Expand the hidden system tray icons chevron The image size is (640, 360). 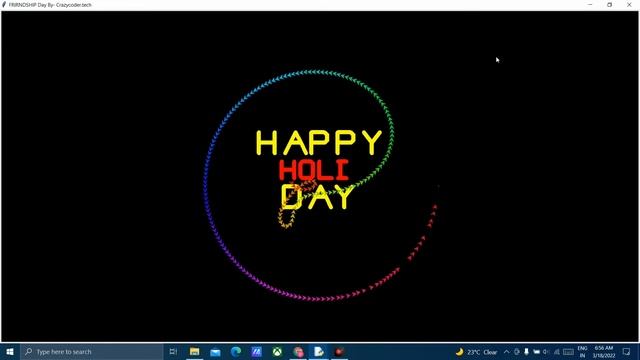[x=507, y=352]
